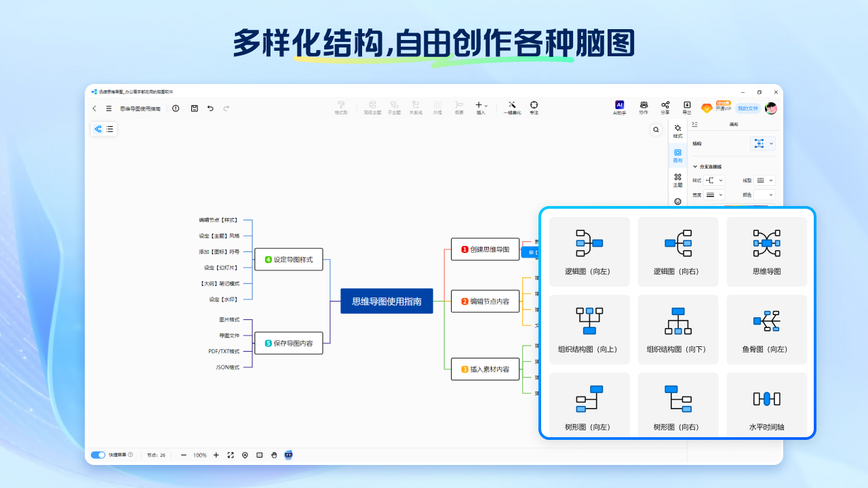This screenshot has width=868, height=488.
Task: Activate the hand pan tool in status bar
Action: click(274, 455)
